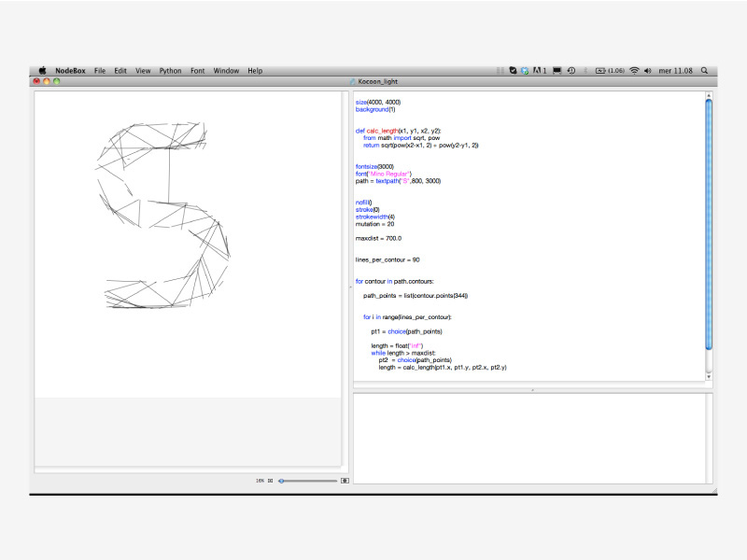The height and width of the screenshot is (560, 747).
Task: Click the length = float("inf") line
Action: 397,345
